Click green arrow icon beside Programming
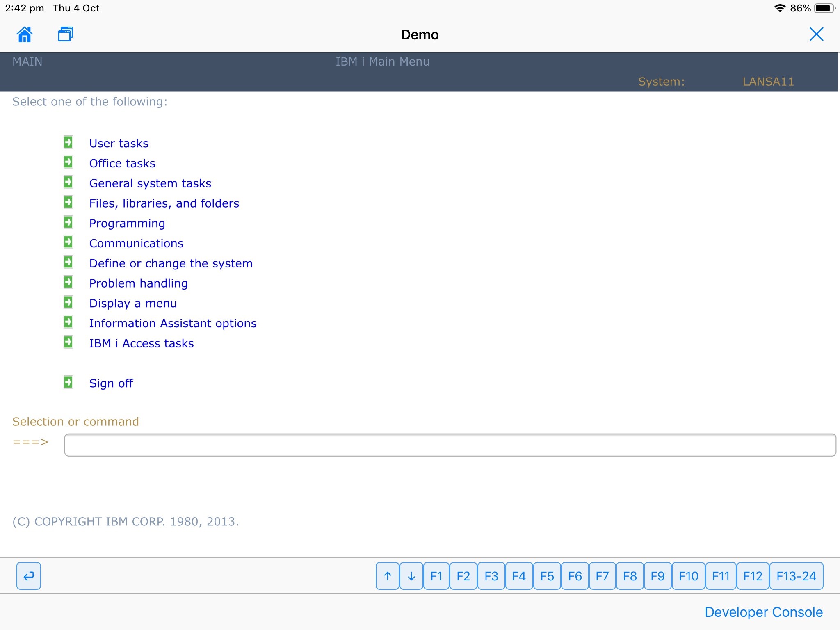The width and height of the screenshot is (840, 630). (x=68, y=222)
